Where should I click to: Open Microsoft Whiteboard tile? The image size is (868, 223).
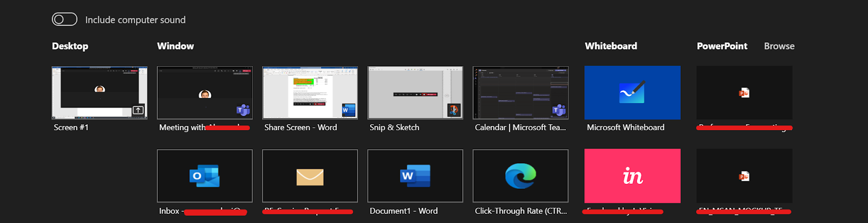coord(633,93)
